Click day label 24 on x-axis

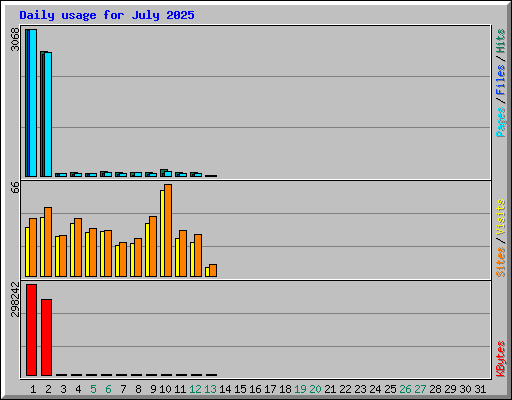(x=375, y=389)
